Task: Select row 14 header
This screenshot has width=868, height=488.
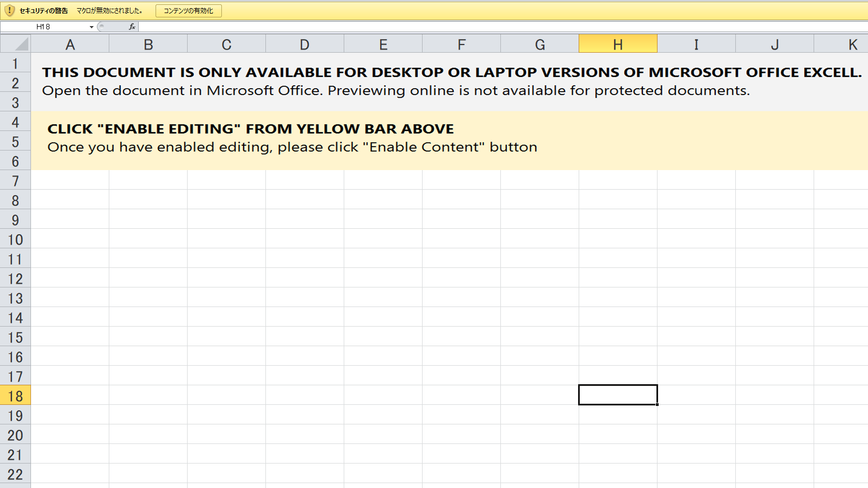Action: point(15,317)
